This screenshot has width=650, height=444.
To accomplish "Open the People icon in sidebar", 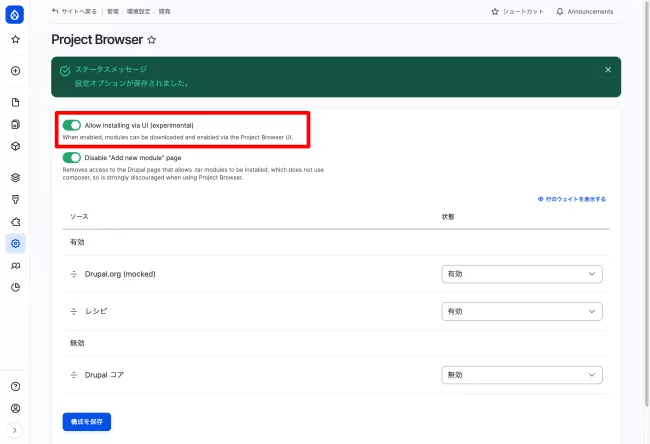I will pyautogui.click(x=15, y=266).
